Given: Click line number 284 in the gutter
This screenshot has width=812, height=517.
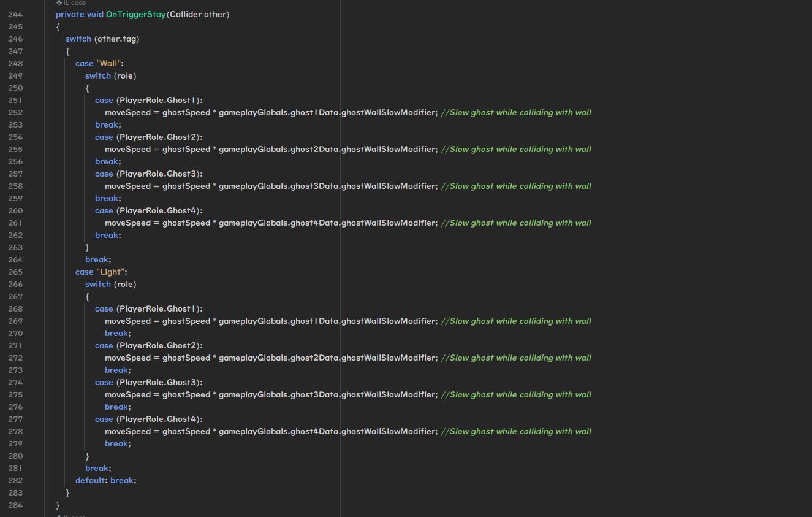Looking at the screenshot, I should click(x=15, y=505).
